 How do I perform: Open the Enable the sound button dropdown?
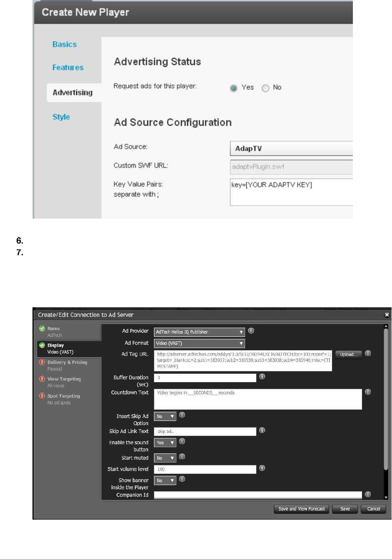click(x=165, y=443)
